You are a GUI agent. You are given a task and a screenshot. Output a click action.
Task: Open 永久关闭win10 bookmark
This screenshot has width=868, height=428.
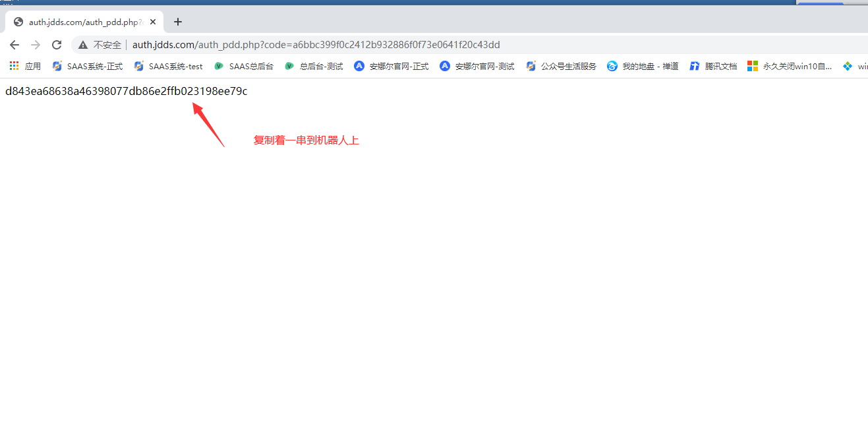[790, 66]
